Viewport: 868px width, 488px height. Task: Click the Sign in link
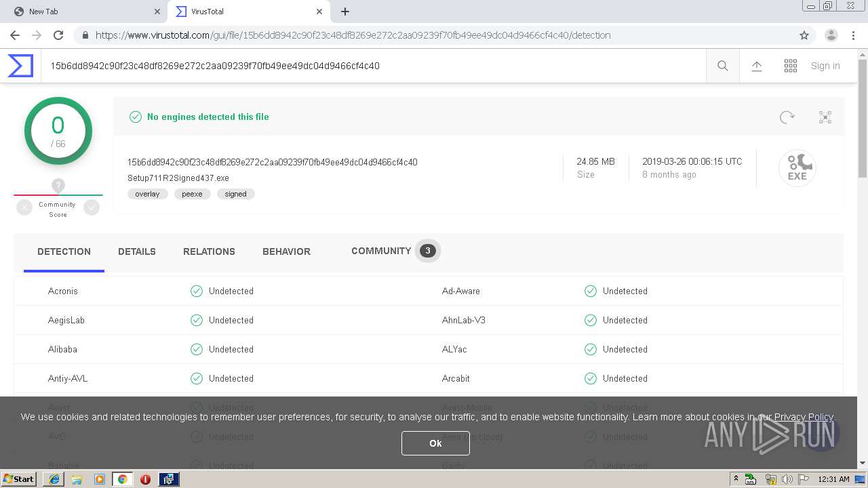tap(825, 66)
